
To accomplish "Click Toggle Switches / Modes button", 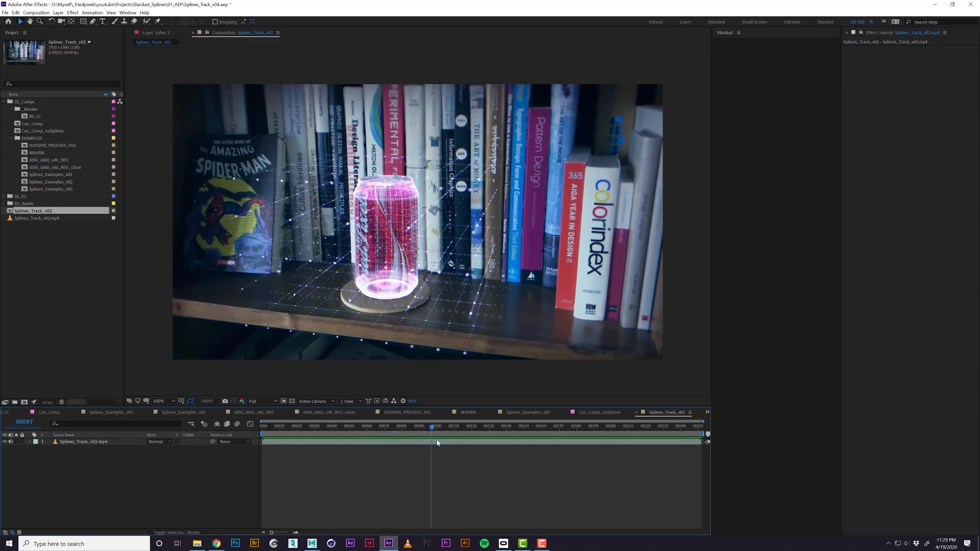I will 177,533.
